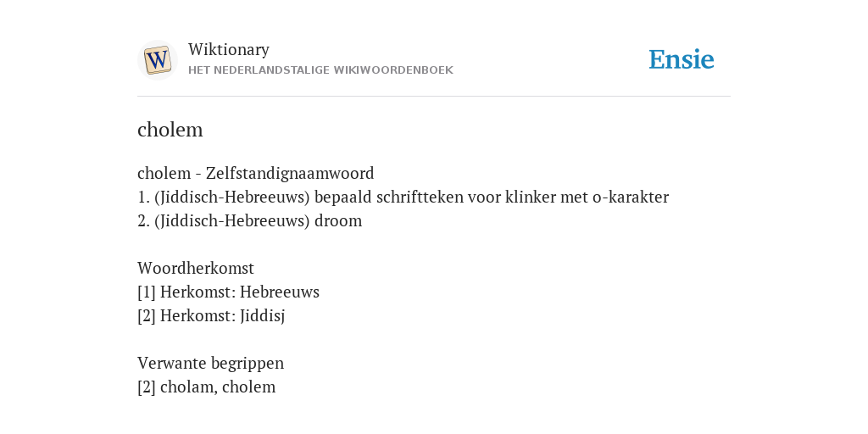Click the Wiktionary source title

tap(229, 50)
